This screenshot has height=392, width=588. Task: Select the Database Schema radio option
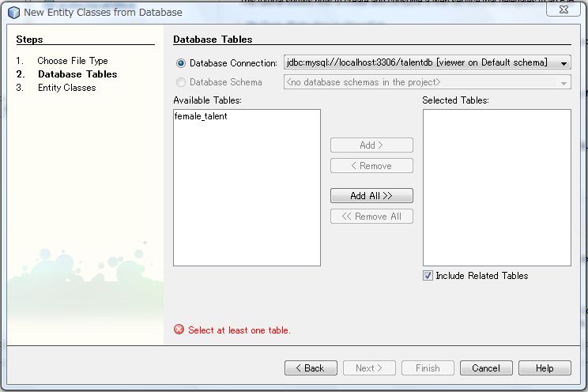181,82
